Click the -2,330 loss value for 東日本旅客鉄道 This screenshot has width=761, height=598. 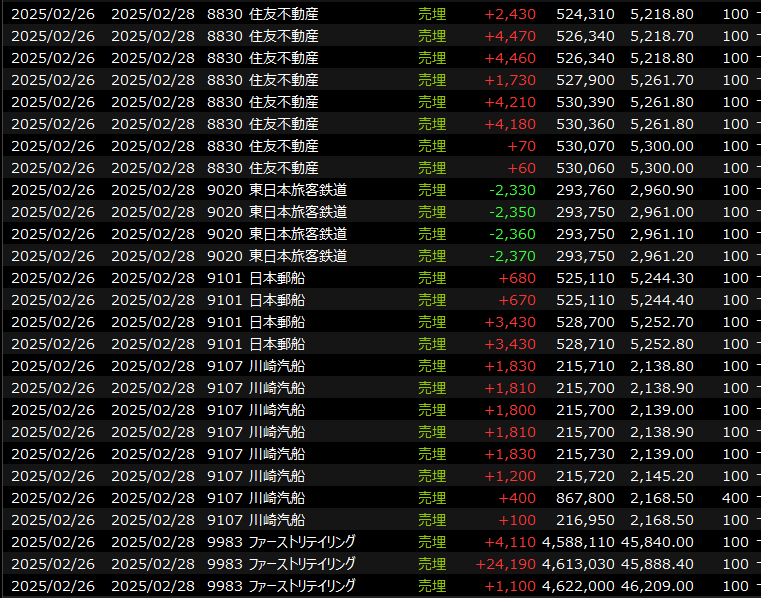pos(513,190)
